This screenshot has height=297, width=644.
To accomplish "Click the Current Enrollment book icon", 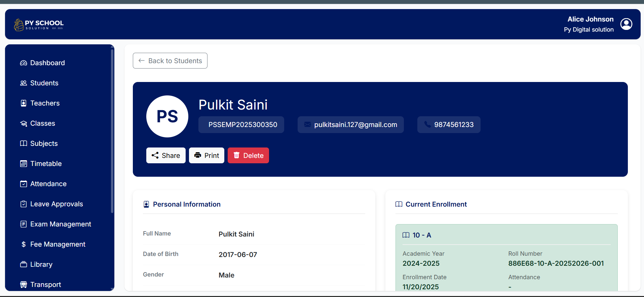I will [x=399, y=204].
